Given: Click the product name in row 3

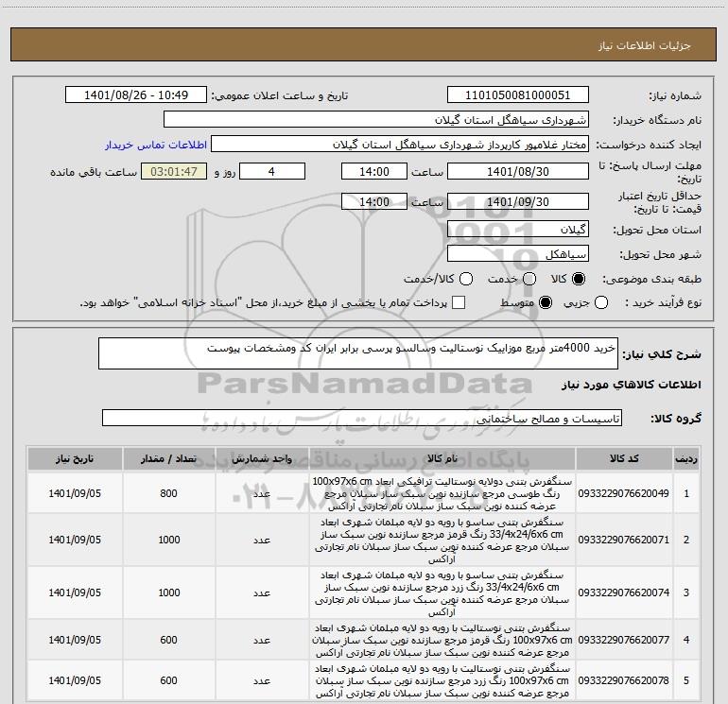Looking at the screenshot, I should click(442, 593).
